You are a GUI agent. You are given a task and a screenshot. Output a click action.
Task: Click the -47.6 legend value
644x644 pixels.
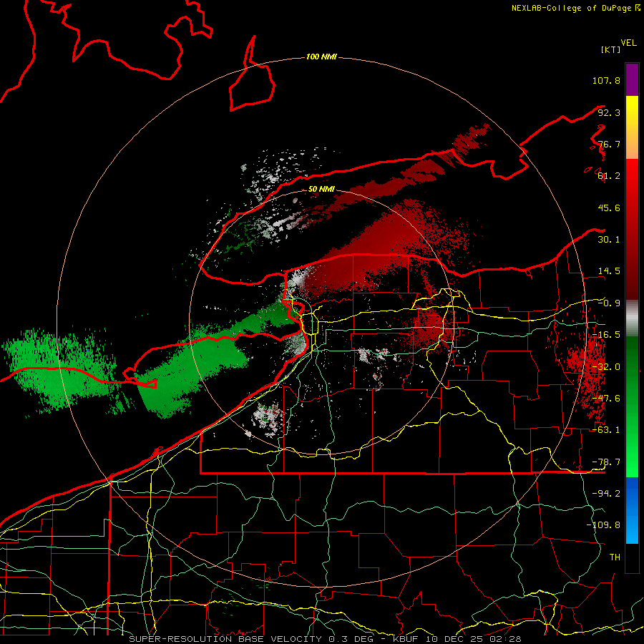pos(606,399)
